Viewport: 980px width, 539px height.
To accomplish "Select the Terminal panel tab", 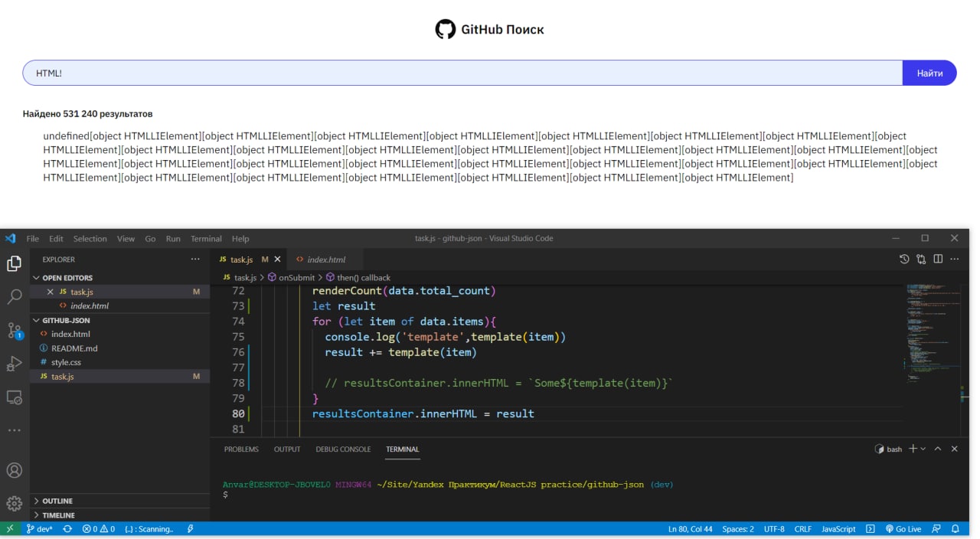I will tap(403, 449).
